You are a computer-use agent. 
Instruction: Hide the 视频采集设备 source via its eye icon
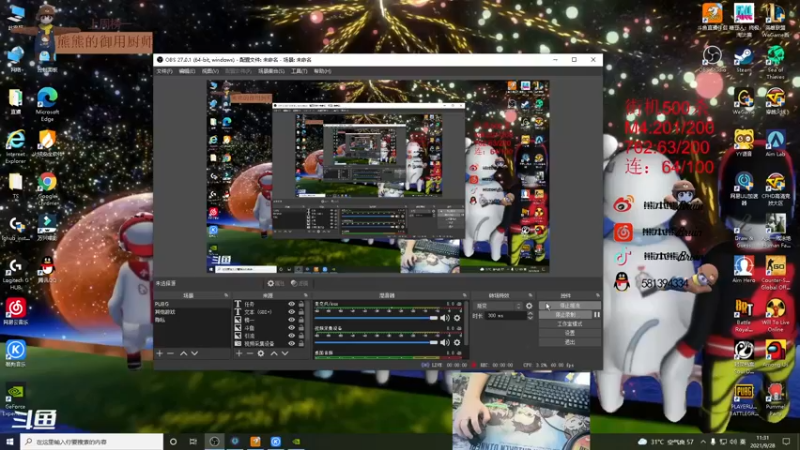pos(291,343)
